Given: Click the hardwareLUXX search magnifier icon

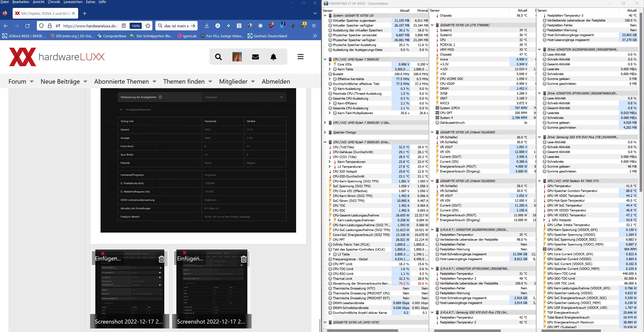Looking at the screenshot, I should tap(218, 57).
